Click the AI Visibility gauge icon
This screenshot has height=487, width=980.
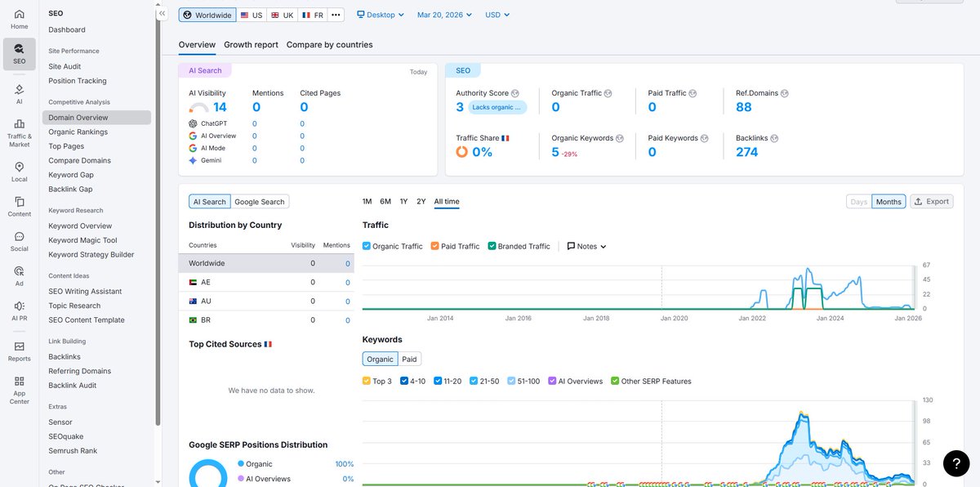[x=198, y=108]
